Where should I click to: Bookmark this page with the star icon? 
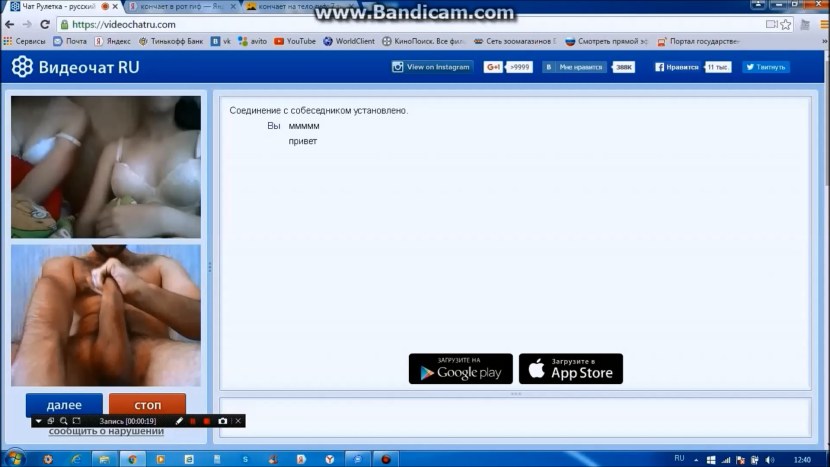point(790,24)
